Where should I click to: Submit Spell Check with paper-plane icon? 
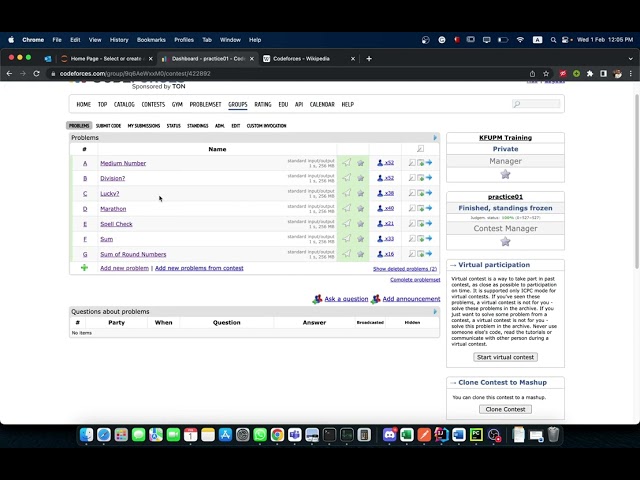click(x=347, y=223)
